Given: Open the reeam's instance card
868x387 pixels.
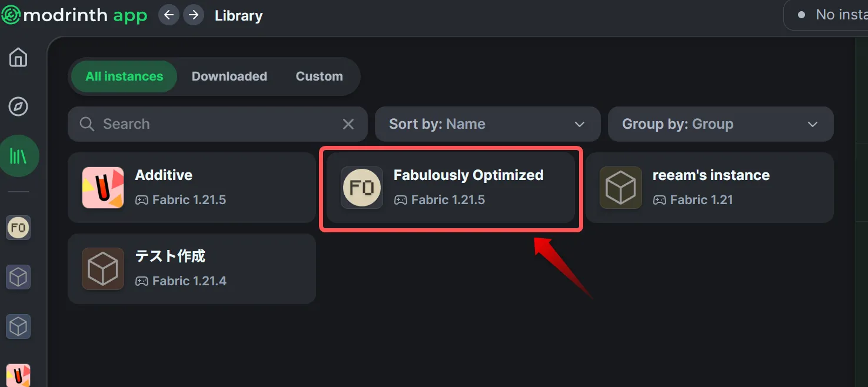Looking at the screenshot, I should pyautogui.click(x=709, y=188).
